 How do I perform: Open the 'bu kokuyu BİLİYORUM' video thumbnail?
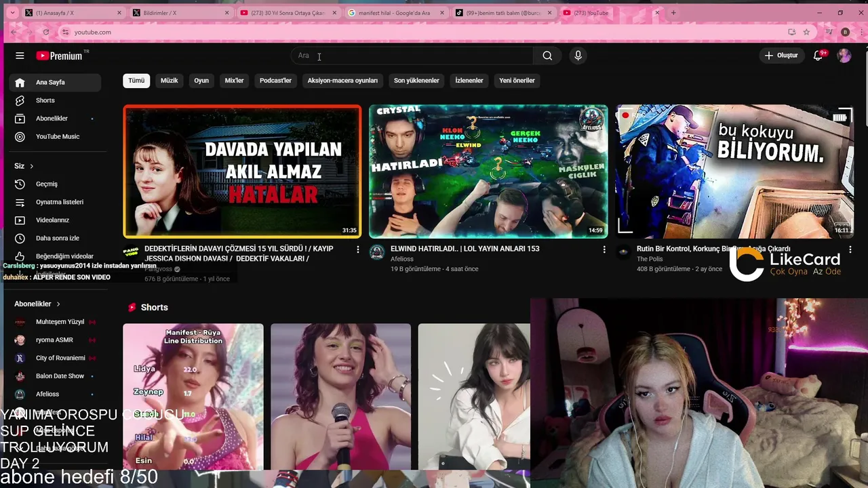click(x=734, y=171)
